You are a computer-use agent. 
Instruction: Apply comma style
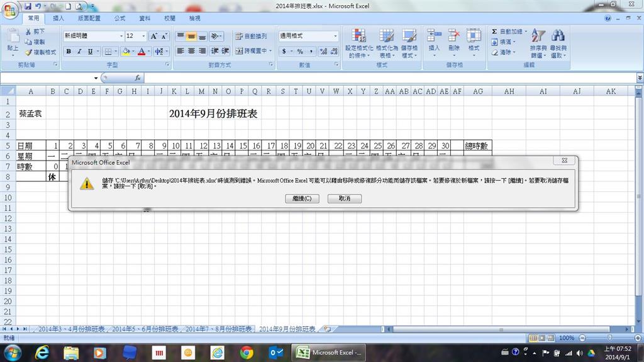click(x=311, y=52)
